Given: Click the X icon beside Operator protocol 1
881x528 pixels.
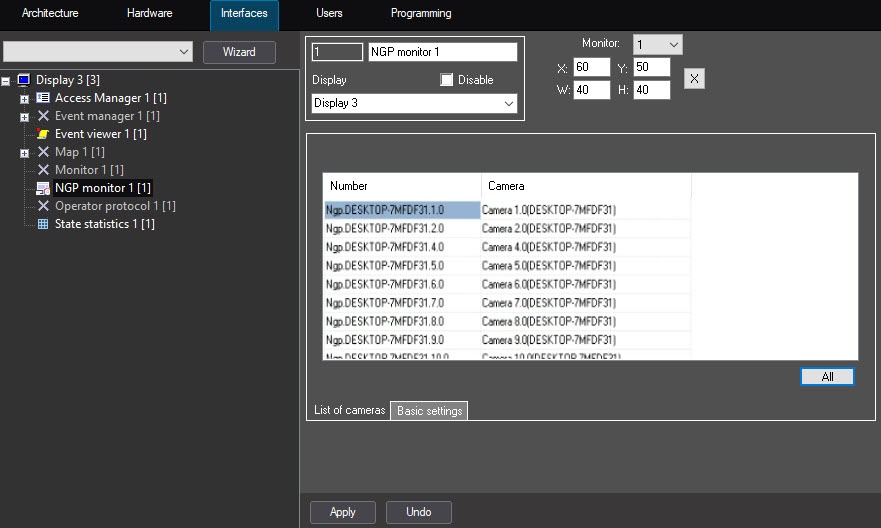Looking at the screenshot, I should point(43,206).
